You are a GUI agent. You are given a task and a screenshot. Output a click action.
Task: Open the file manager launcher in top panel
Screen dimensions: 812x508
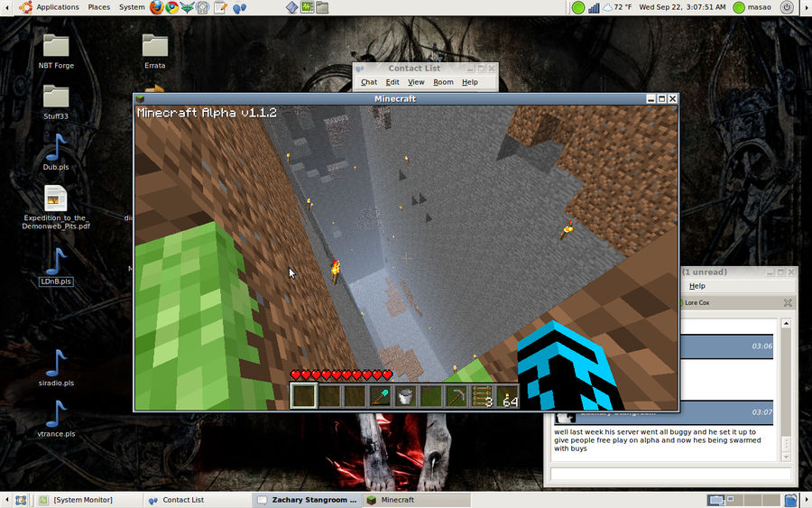(322, 7)
